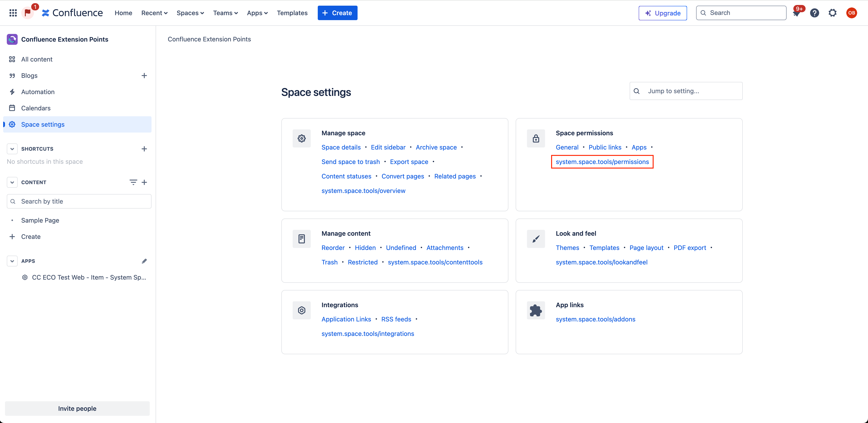Open the Attachments link

coord(444,248)
